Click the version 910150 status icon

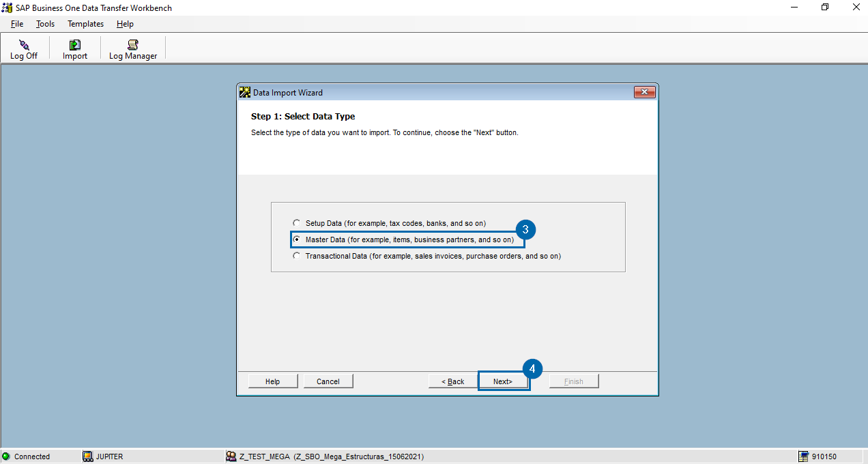click(804, 456)
